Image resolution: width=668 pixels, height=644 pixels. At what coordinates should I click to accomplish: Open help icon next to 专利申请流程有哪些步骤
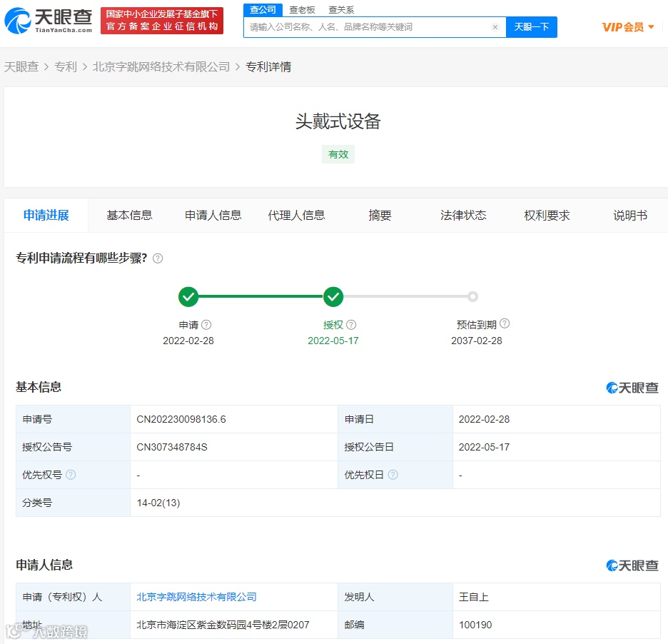158,258
